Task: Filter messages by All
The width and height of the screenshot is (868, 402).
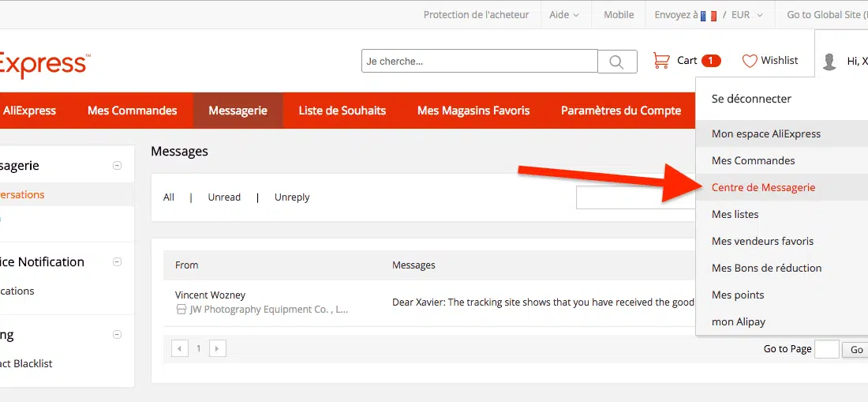Action: coord(169,197)
